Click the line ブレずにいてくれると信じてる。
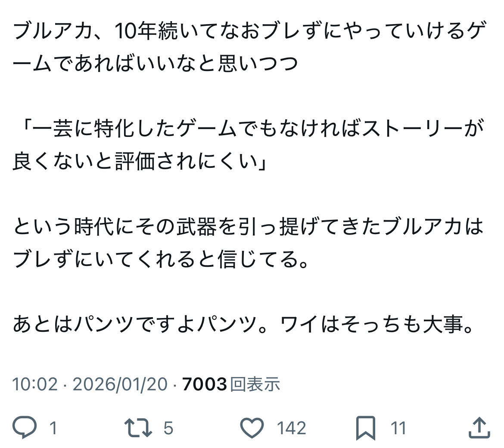 pyautogui.click(x=162, y=260)
